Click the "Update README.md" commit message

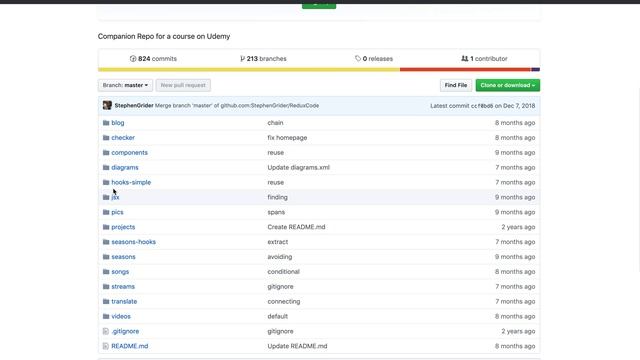298,346
